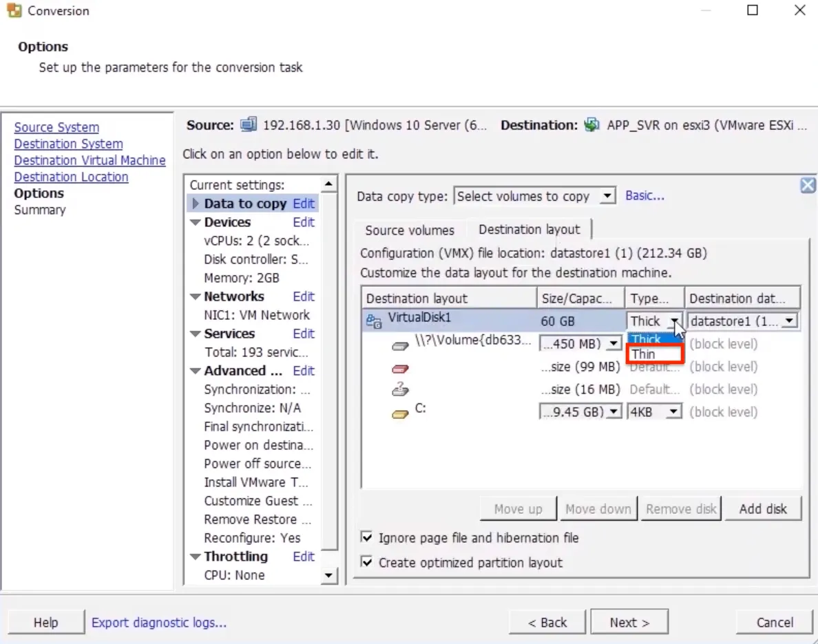The width and height of the screenshot is (818, 644).
Task: Collapse the Devices section in settings
Action: (x=196, y=222)
